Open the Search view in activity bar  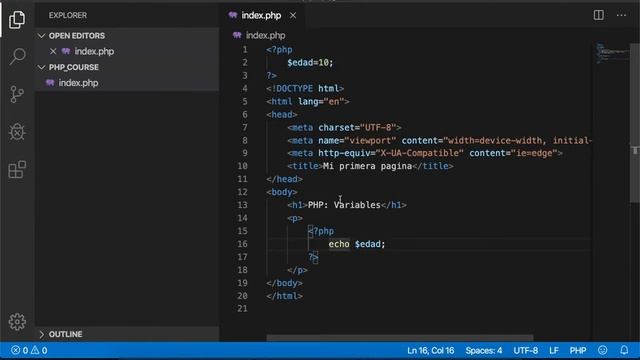[x=17, y=56]
